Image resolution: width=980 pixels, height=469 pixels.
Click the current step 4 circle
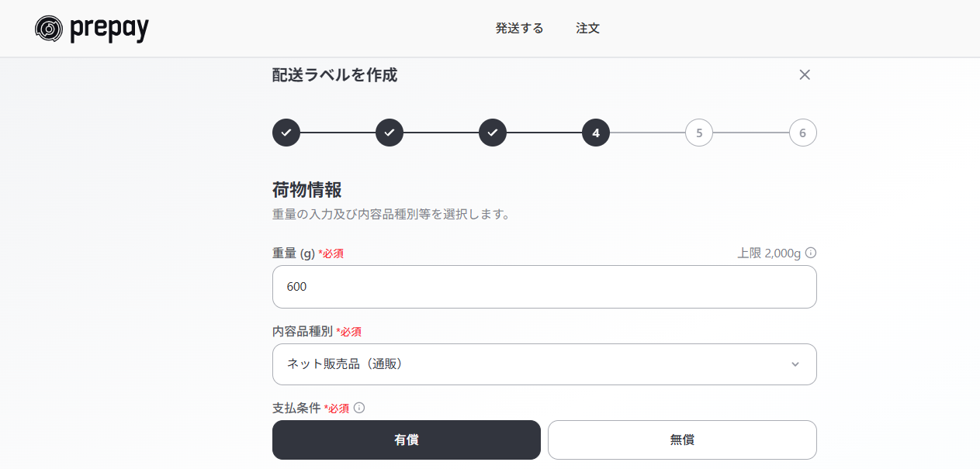(596, 133)
